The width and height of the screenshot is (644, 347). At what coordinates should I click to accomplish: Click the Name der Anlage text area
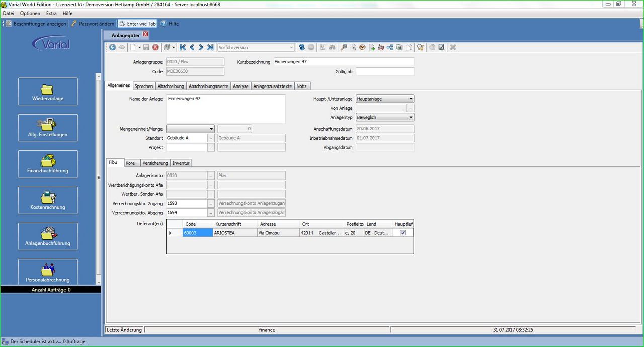pos(226,109)
